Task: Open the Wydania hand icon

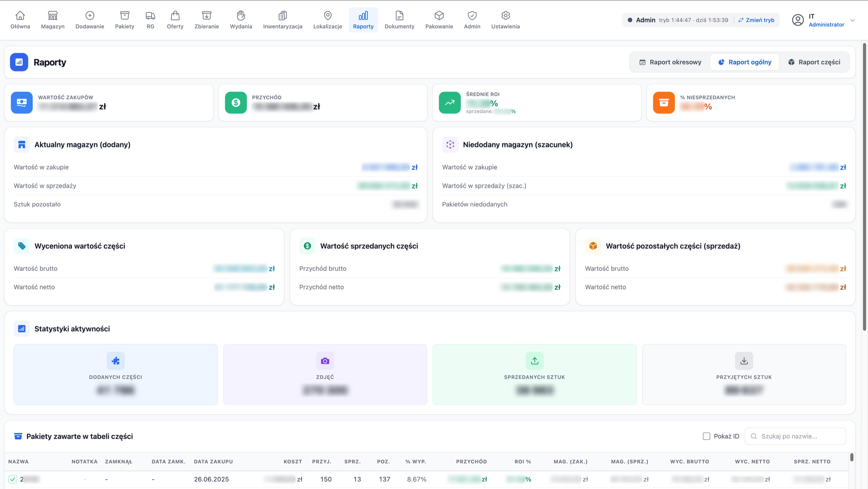Action: pyautogui.click(x=241, y=16)
